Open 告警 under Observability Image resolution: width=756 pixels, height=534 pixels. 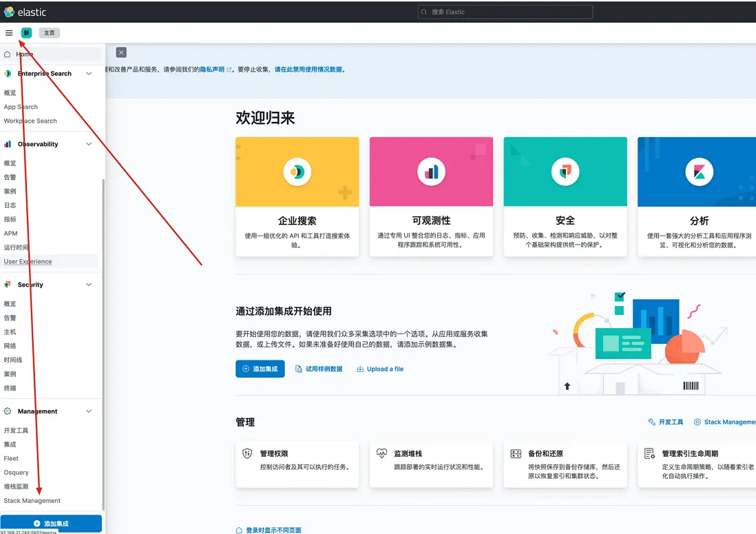click(x=10, y=177)
